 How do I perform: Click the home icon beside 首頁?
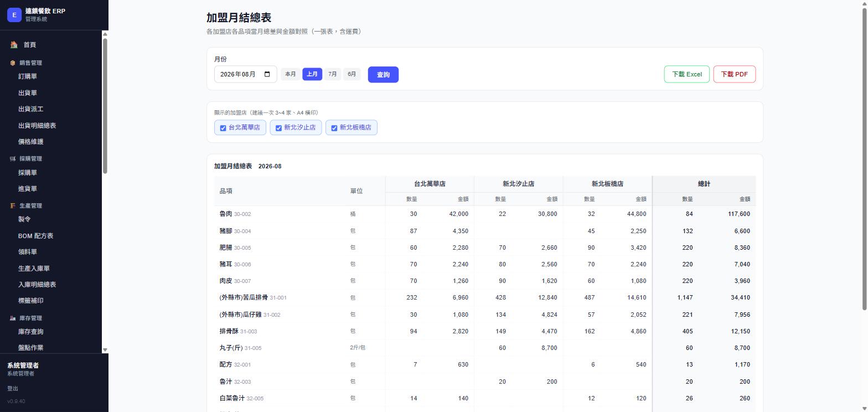pos(14,44)
